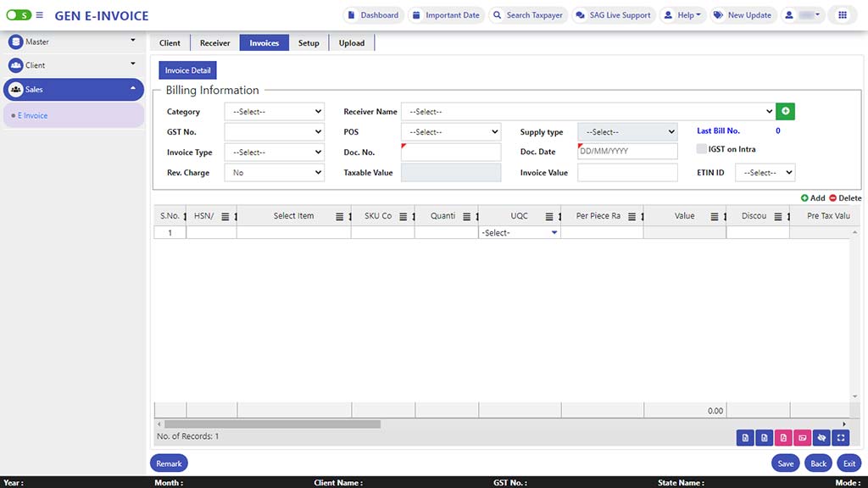This screenshot has height=488, width=868.
Task: Click the green add receiver plus icon
Action: click(x=785, y=111)
